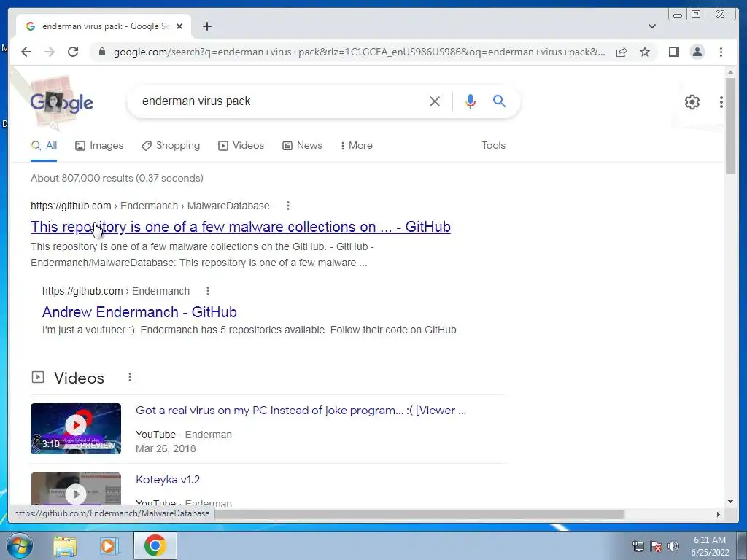Expand the More search categories
The width and height of the screenshot is (747, 560).
tap(356, 146)
